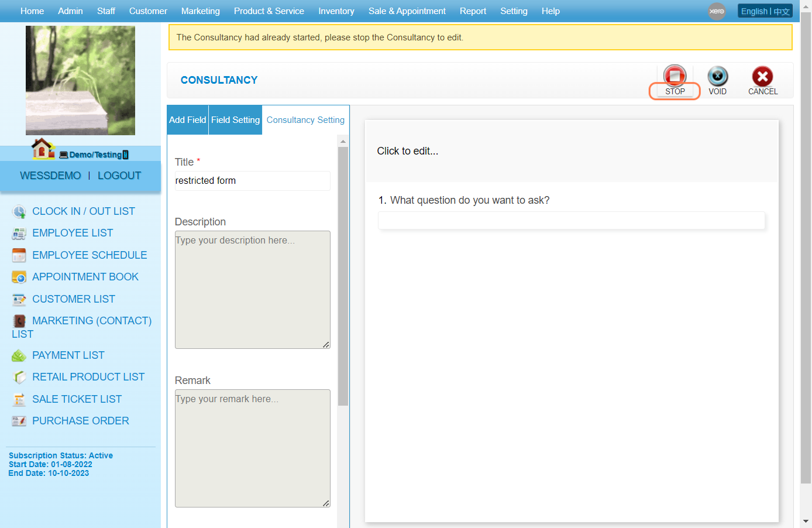Screen dimensions: 812x528
Task: Open EMPLOYEE LIST link
Action: [x=73, y=233]
